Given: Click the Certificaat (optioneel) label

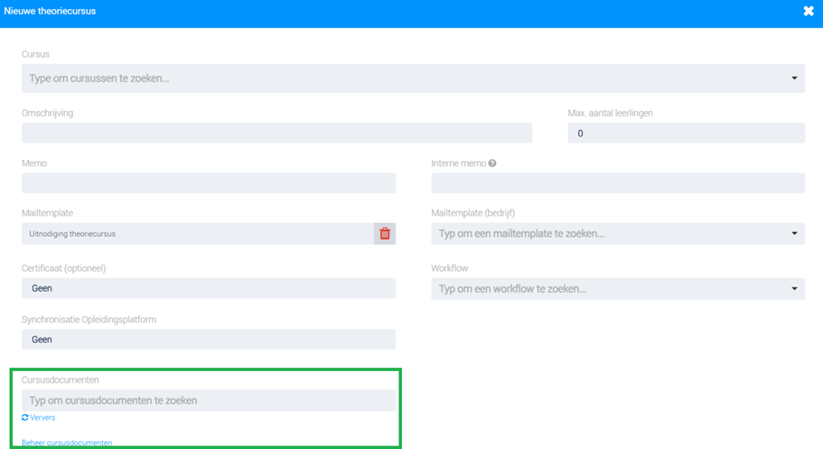Looking at the screenshot, I should (x=64, y=268).
